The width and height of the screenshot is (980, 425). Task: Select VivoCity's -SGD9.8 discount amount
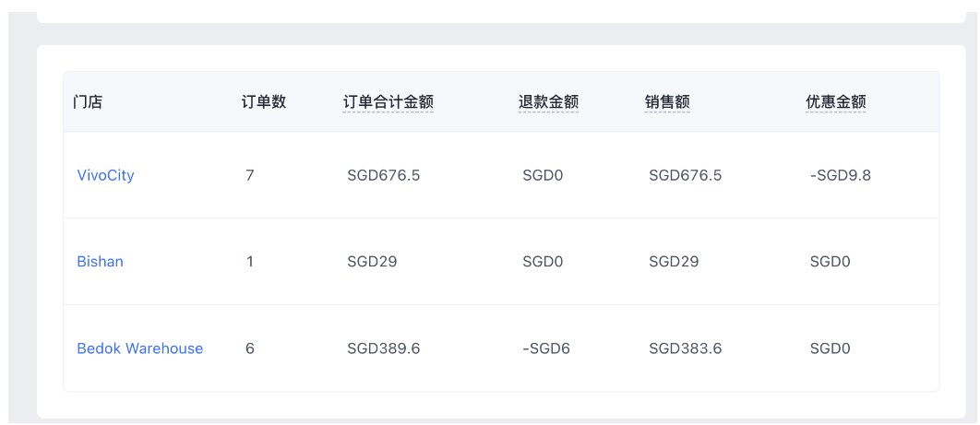[840, 175]
